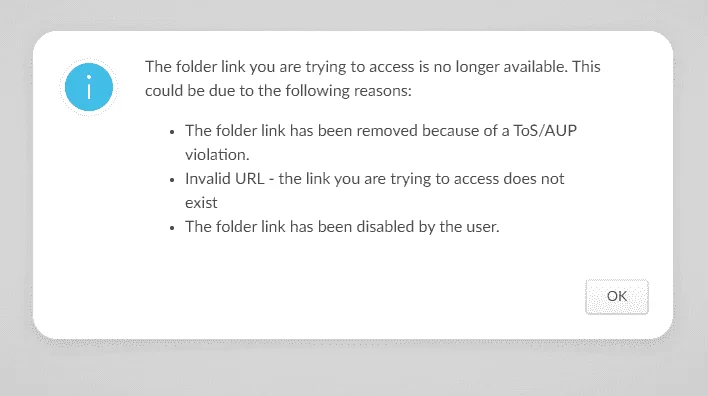
Task: Click the word 'exist' in second bullet
Action: pyautogui.click(x=201, y=203)
